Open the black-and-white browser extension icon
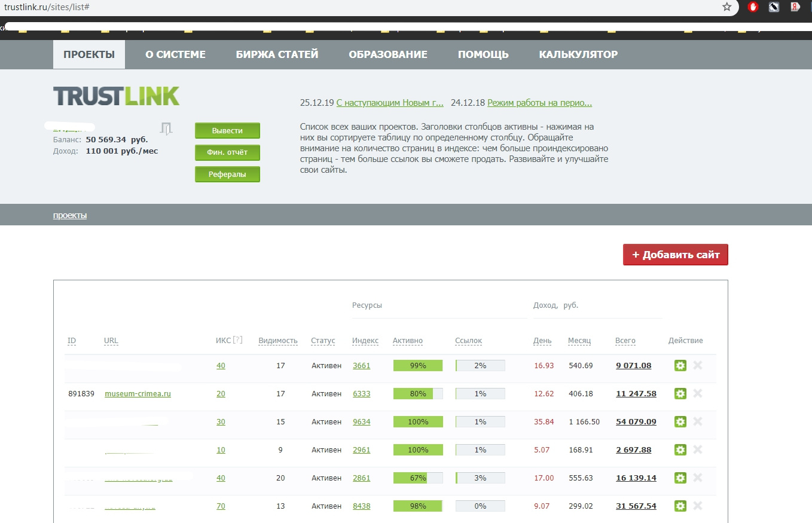812x523 pixels. tap(774, 7)
